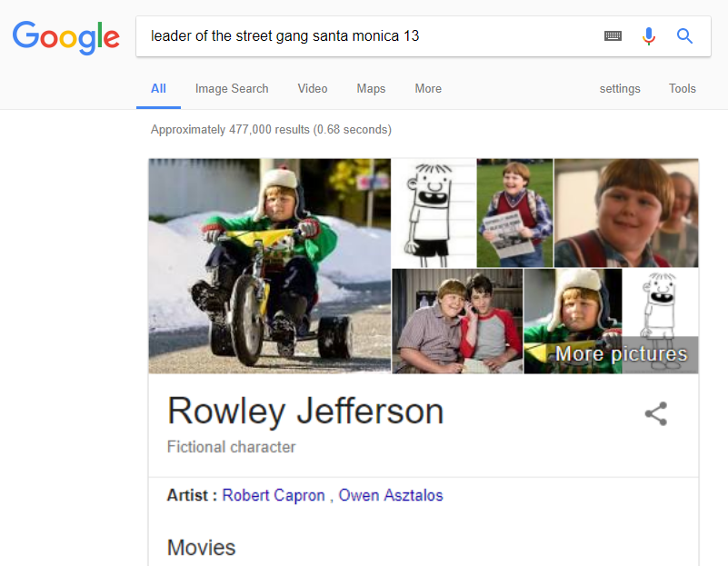Viewport: 728px width, 566px height.
Task: Start voice search with microphone icon
Action: click(649, 35)
